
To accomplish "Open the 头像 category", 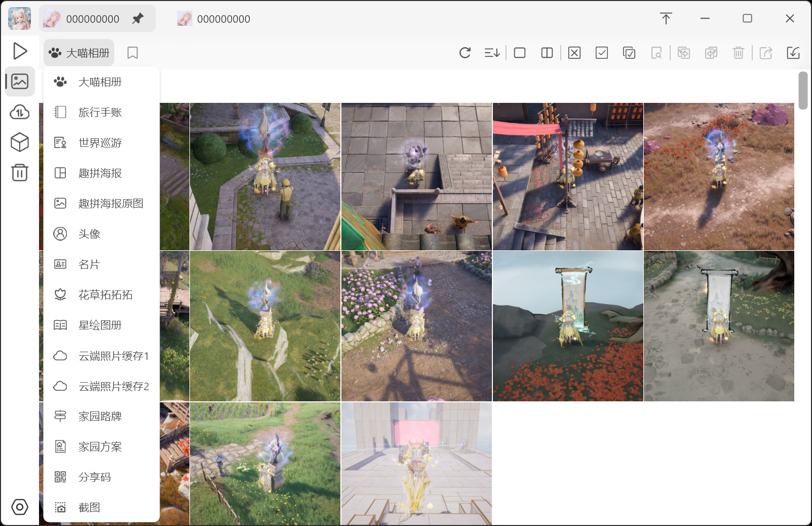I will 101,234.
